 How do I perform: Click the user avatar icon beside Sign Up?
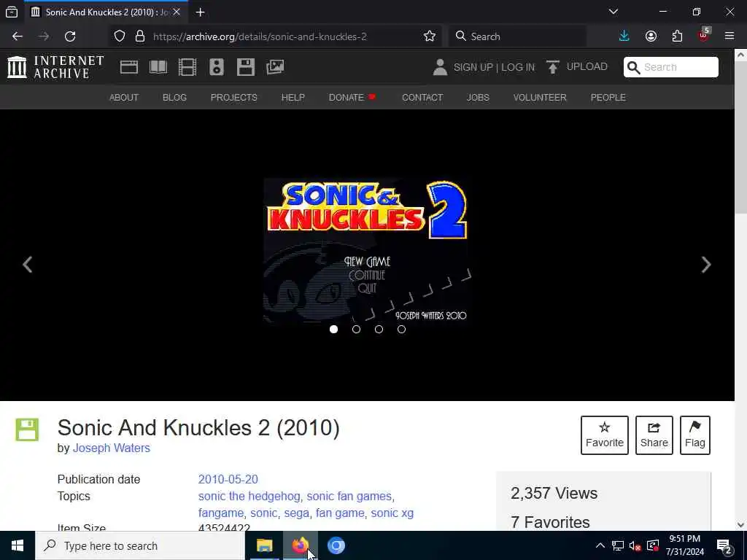click(x=440, y=67)
